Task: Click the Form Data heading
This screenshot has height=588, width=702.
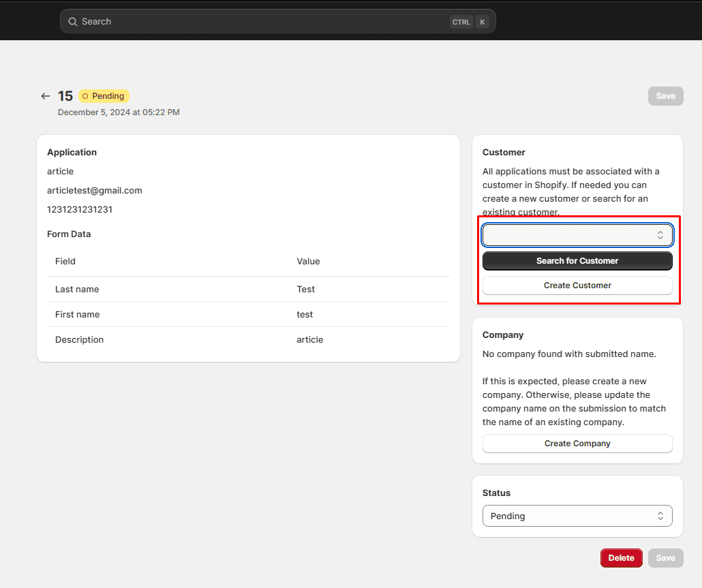Action: (69, 234)
